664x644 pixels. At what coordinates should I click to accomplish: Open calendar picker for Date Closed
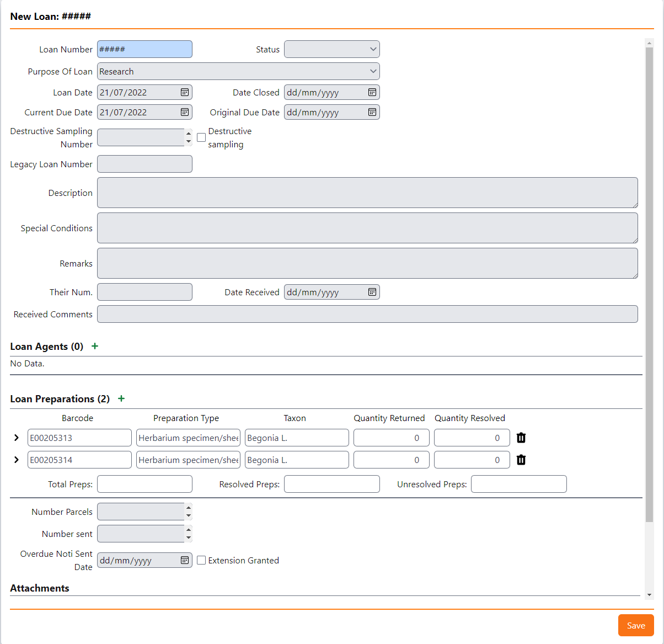372,92
